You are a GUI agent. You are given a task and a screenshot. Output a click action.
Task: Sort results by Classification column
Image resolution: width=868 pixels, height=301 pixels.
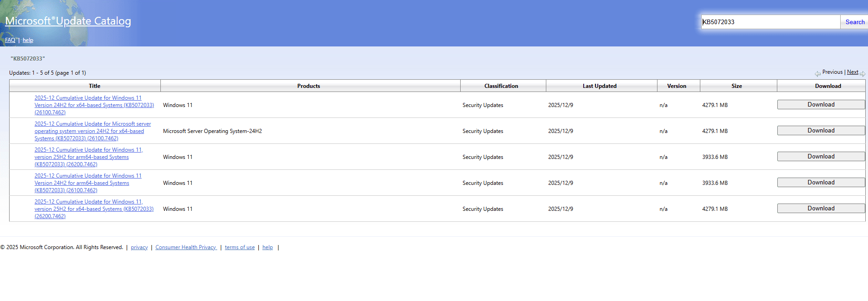click(x=501, y=86)
